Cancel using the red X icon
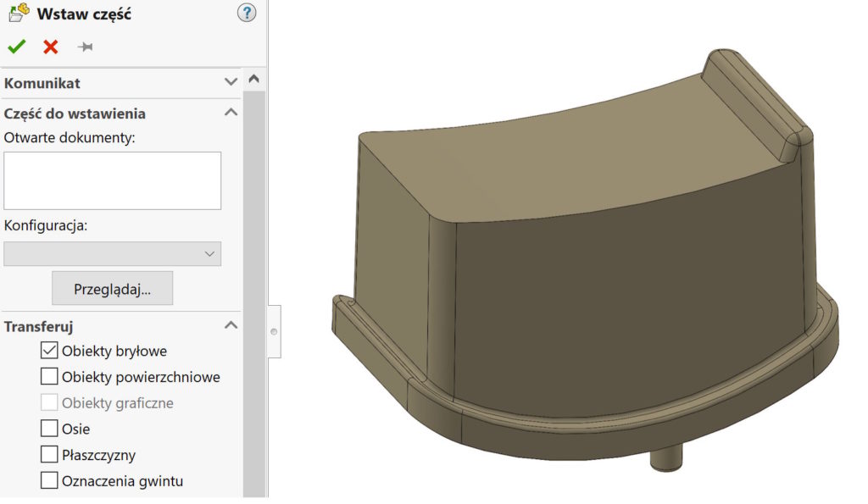 click(x=51, y=47)
